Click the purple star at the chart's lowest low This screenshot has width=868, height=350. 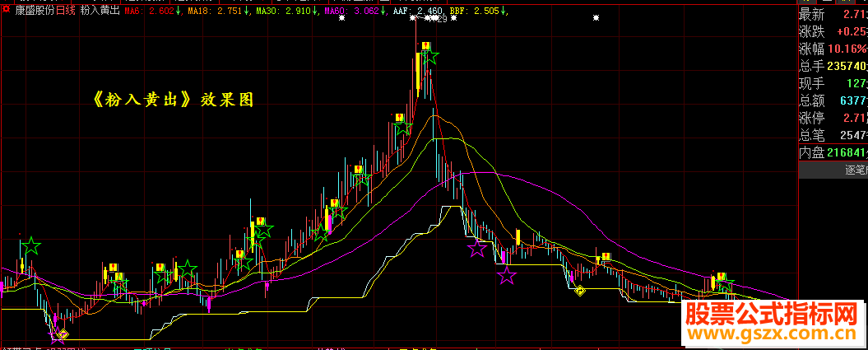point(57,334)
